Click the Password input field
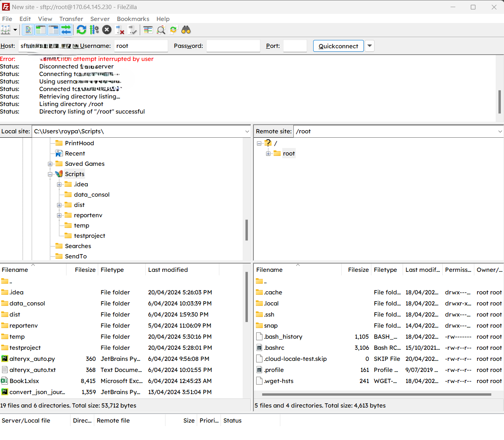 click(x=233, y=46)
